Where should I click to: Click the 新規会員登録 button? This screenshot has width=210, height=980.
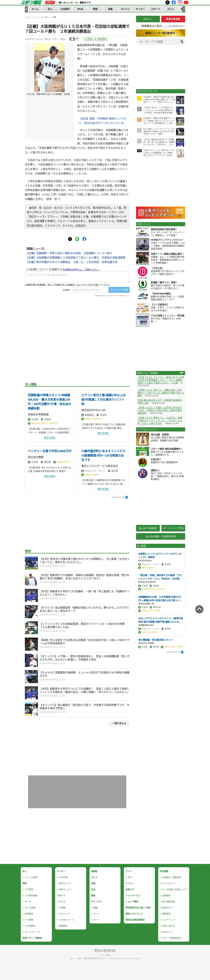coord(173,19)
